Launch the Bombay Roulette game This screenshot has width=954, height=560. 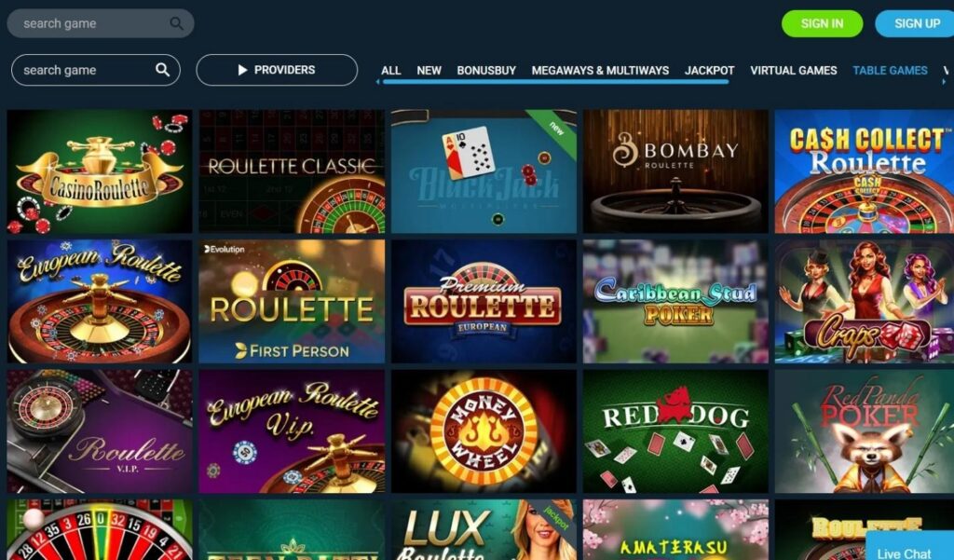(675, 171)
